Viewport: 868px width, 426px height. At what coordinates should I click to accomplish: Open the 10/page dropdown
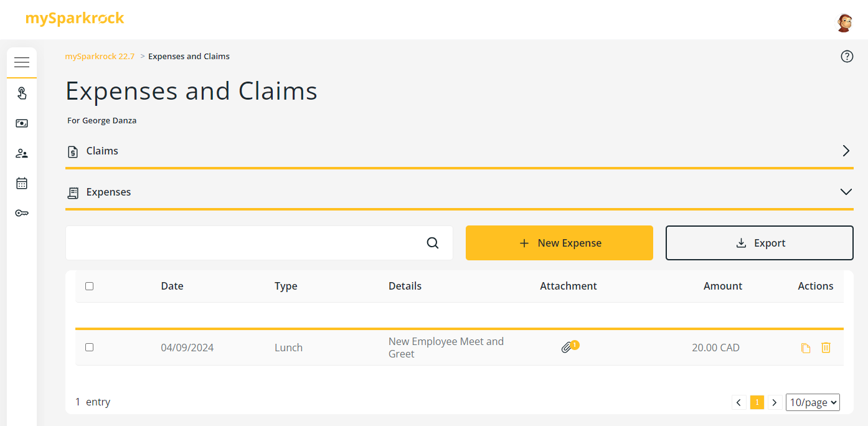coord(813,402)
